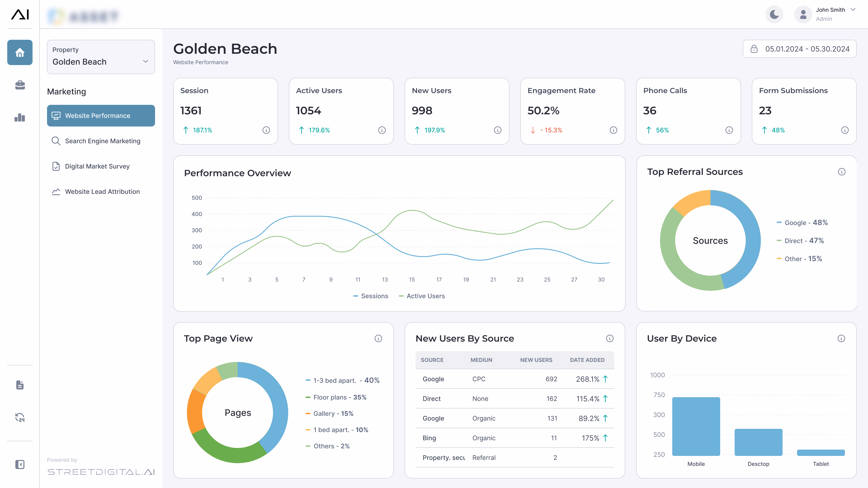
Task: Select the Bing Organic table row
Action: (x=515, y=438)
